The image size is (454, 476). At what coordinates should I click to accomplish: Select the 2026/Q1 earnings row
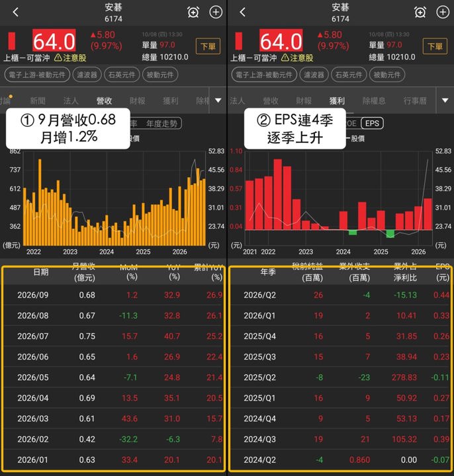340,316
